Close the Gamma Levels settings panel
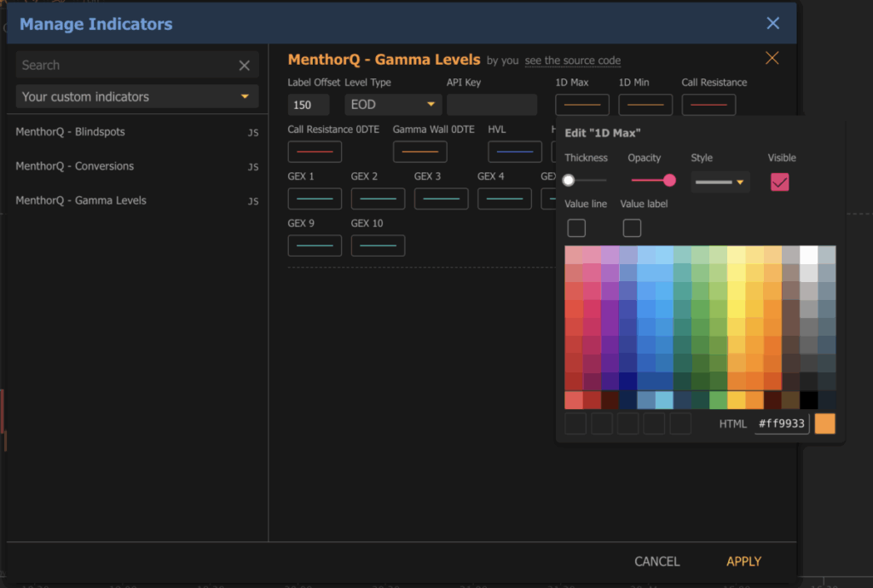 coord(772,57)
